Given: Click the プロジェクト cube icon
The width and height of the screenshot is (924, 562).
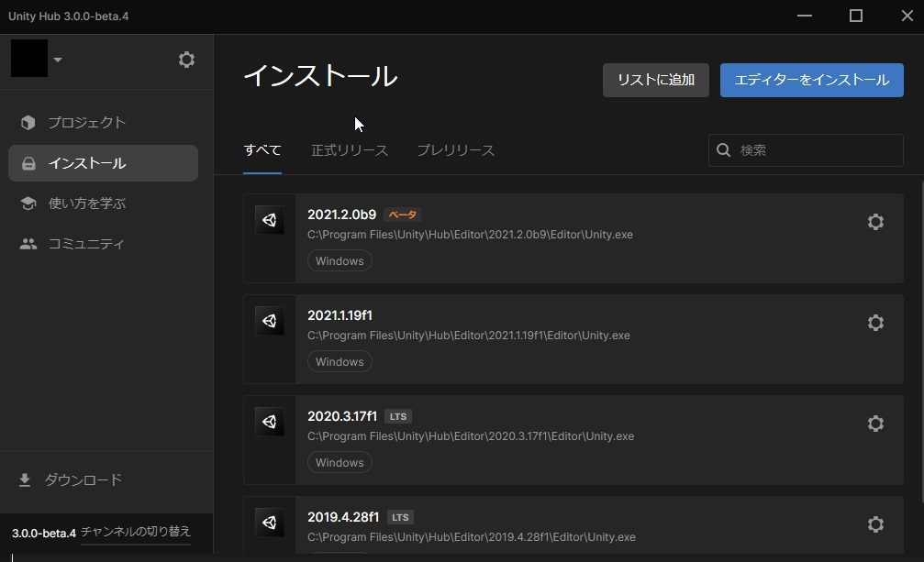Looking at the screenshot, I should click(28, 123).
